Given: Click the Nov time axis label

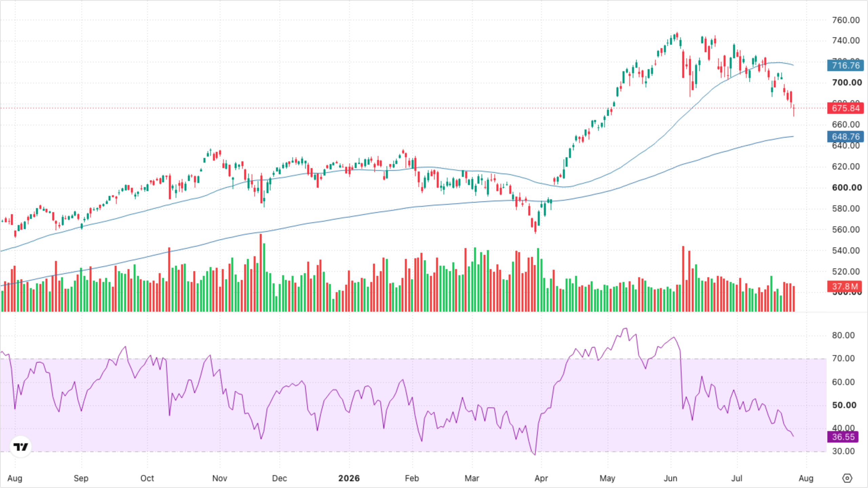Looking at the screenshot, I should tap(219, 478).
